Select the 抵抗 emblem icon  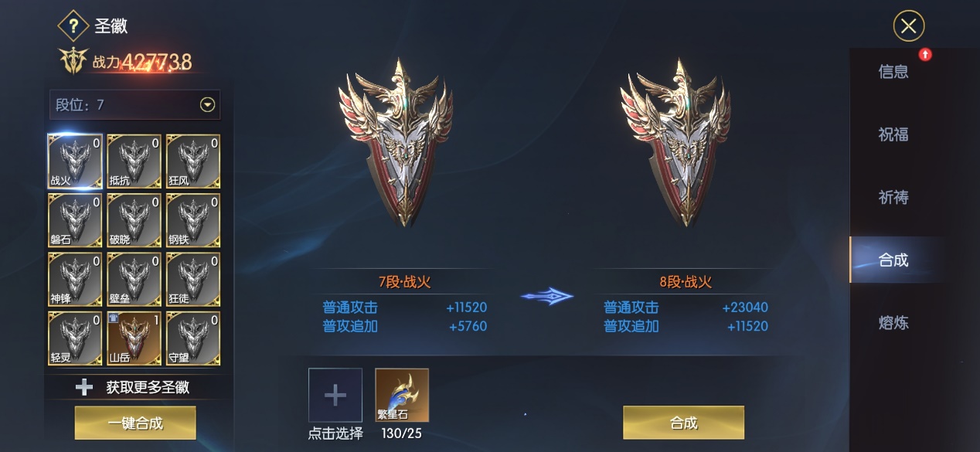tap(134, 162)
